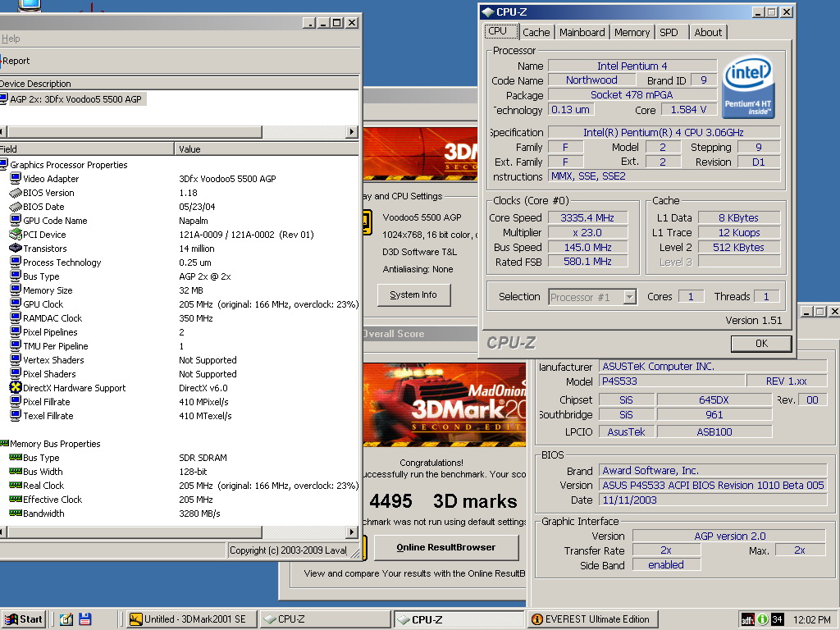Click the Texel Fillrate row icon
Image resolution: width=840 pixels, height=630 pixels.
pos(16,415)
